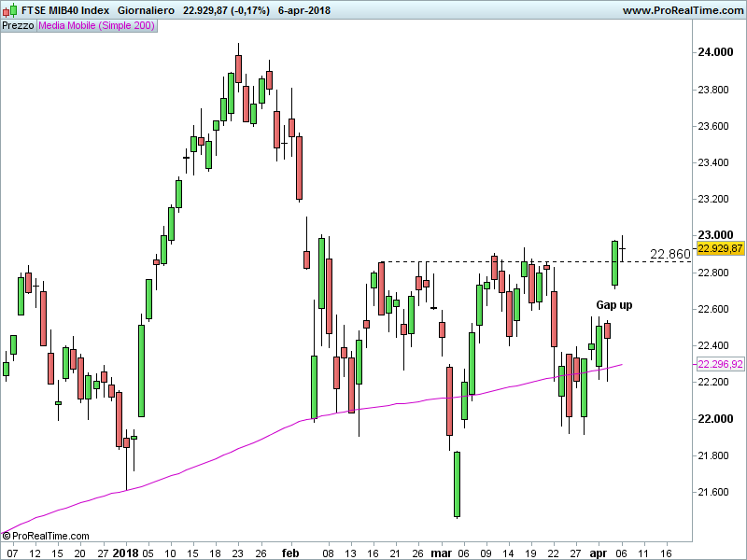Click the 10 date label on time axis
The image size is (747, 560).
tap(170, 553)
